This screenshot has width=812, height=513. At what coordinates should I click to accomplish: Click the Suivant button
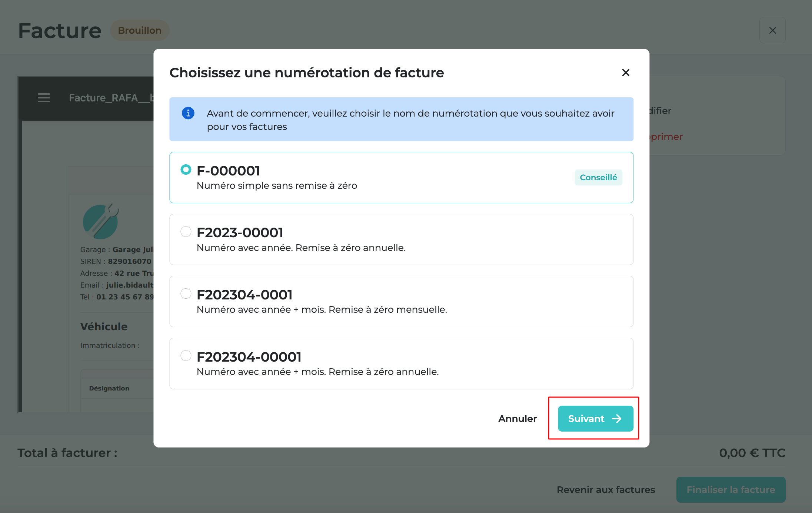tap(596, 419)
